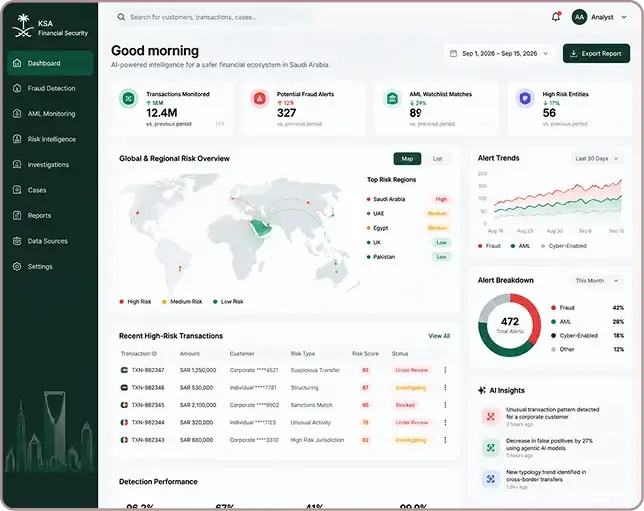Screen dimensions: 644x511
Task: Click the Low Risk green legend dot
Action: pyautogui.click(x=215, y=302)
